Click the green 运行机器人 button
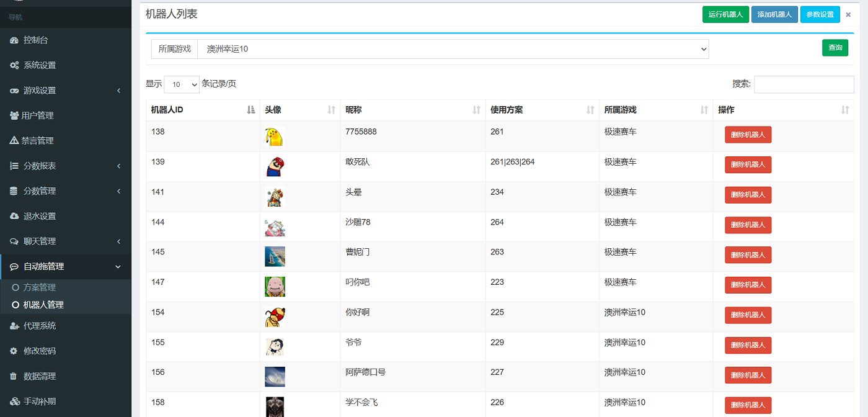 pyautogui.click(x=725, y=14)
